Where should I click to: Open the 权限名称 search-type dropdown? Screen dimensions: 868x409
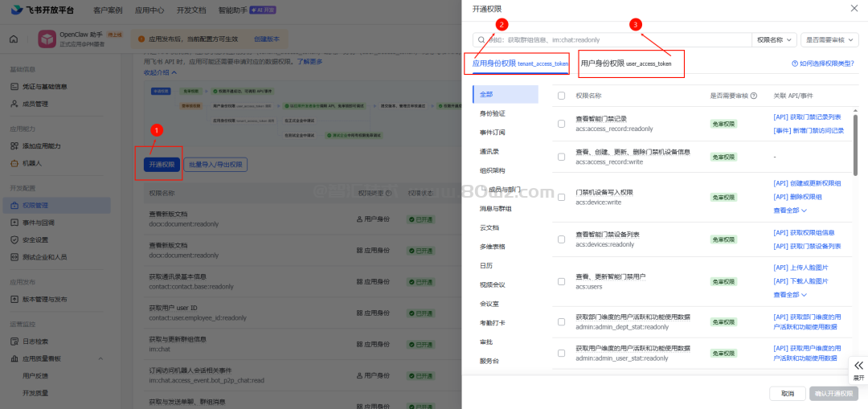(x=774, y=39)
